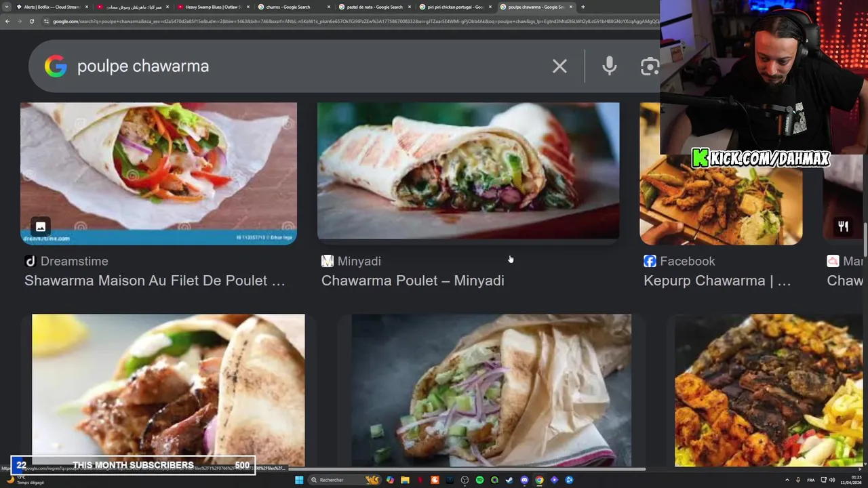The height and width of the screenshot is (488, 868).
Task: Open the Dreamstime shawarma wrap image
Action: click(159, 174)
